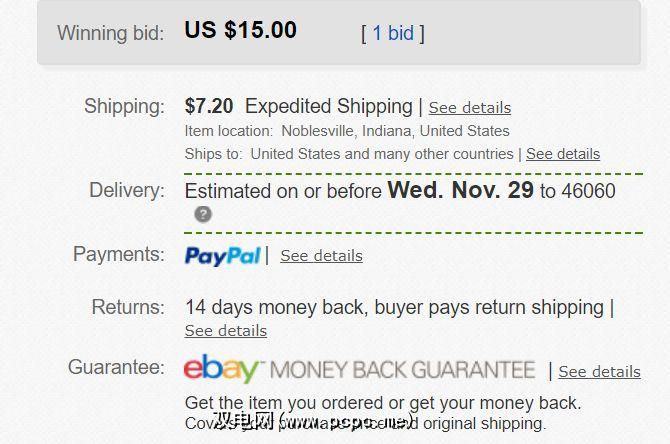This screenshot has width=670, height=444.
Task: Open See details beside PayPal
Action: pyautogui.click(x=321, y=256)
